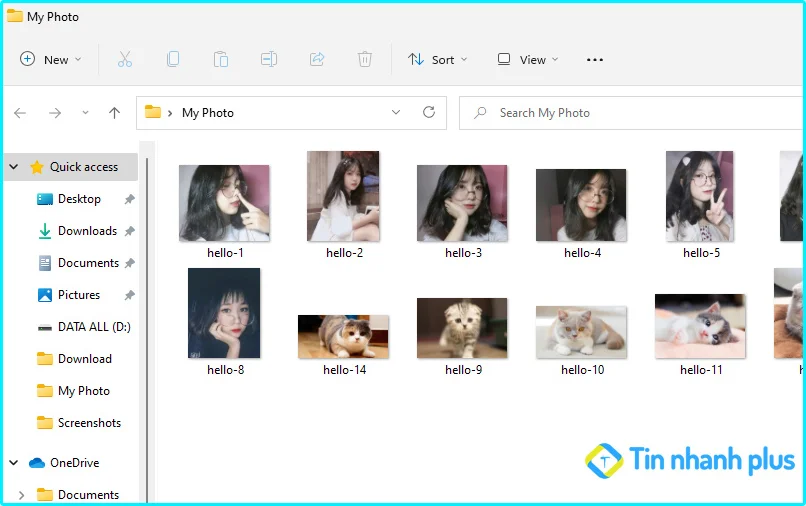Open the View layout dropdown
The width and height of the screenshot is (806, 506).
pyautogui.click(x=528, y=60)
